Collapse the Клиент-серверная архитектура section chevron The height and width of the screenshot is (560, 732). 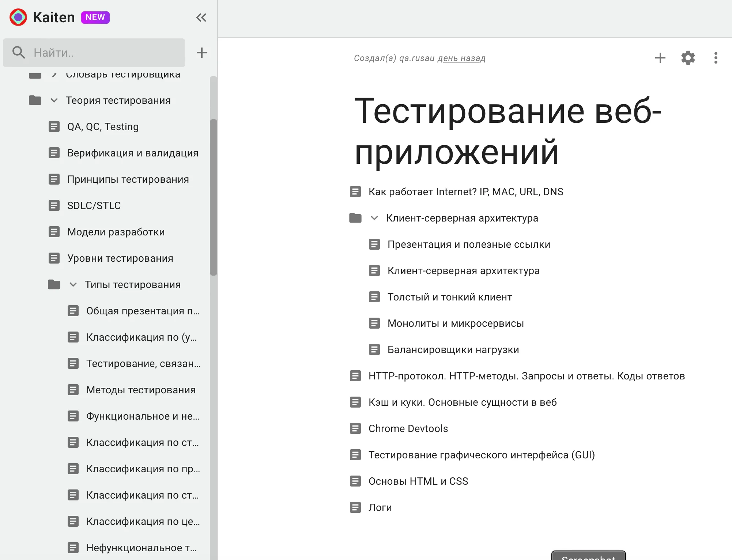[x=374, y=218]
